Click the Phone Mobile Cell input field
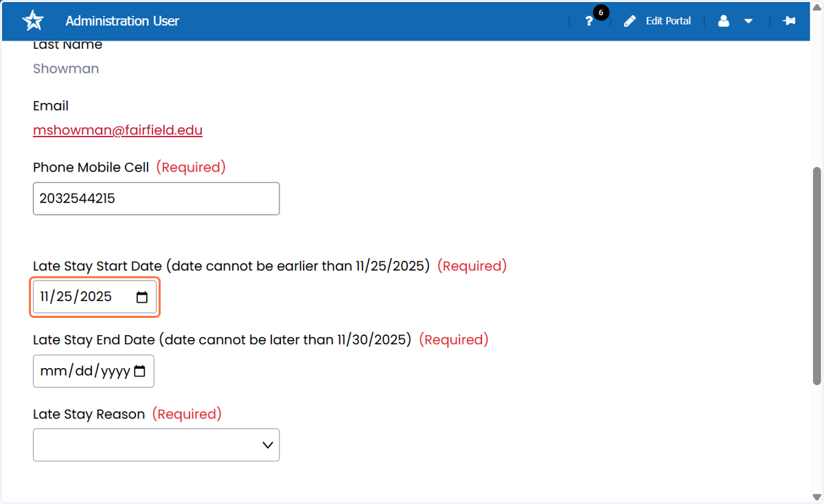The width and height of the screenshot is (824, 504). tap(157, 198)
